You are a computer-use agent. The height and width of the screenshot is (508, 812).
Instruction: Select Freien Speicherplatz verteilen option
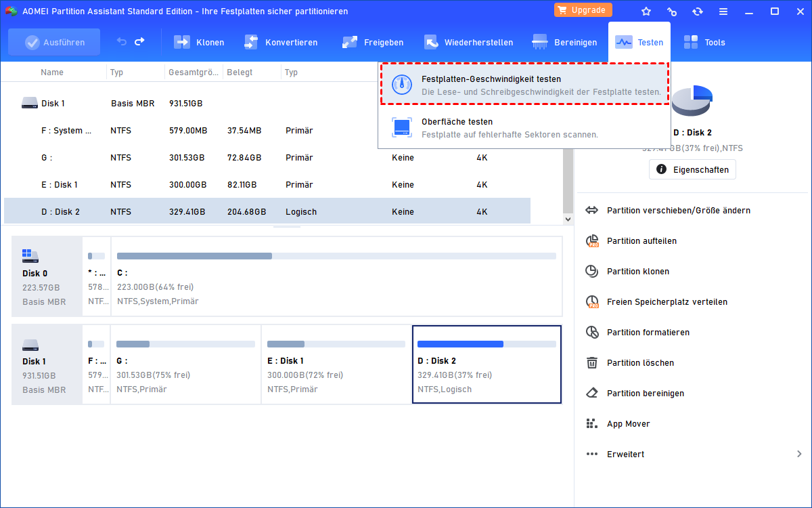667,302
